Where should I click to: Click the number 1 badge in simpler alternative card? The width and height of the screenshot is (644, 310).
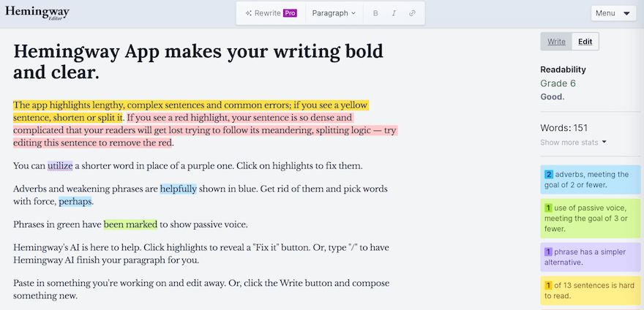point(548,252)
